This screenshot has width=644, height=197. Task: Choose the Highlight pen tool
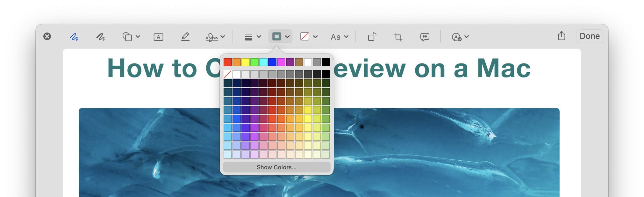pyautogui.click(x=185, y=37)
